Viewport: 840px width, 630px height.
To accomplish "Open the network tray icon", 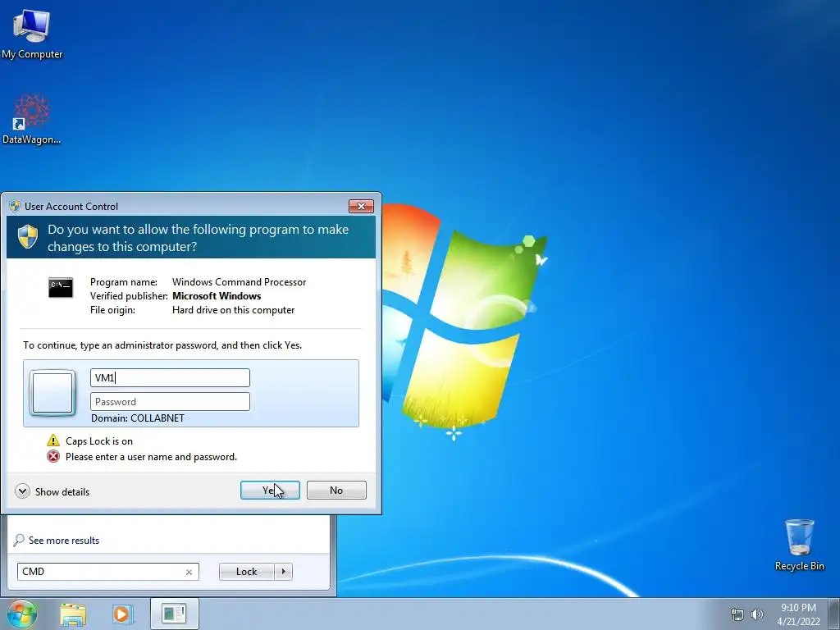I will coord(737,614).
